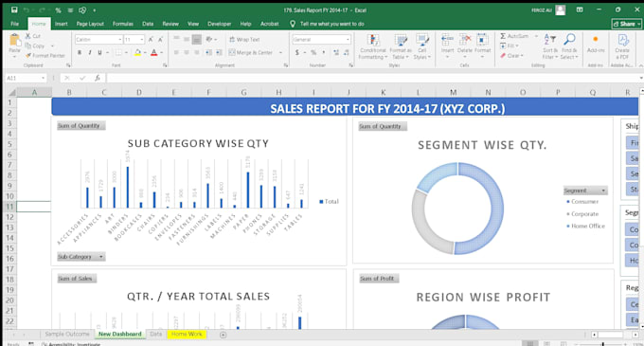
Task: Open the Merge & Center dropdown arrow
Action: point(280,52)
